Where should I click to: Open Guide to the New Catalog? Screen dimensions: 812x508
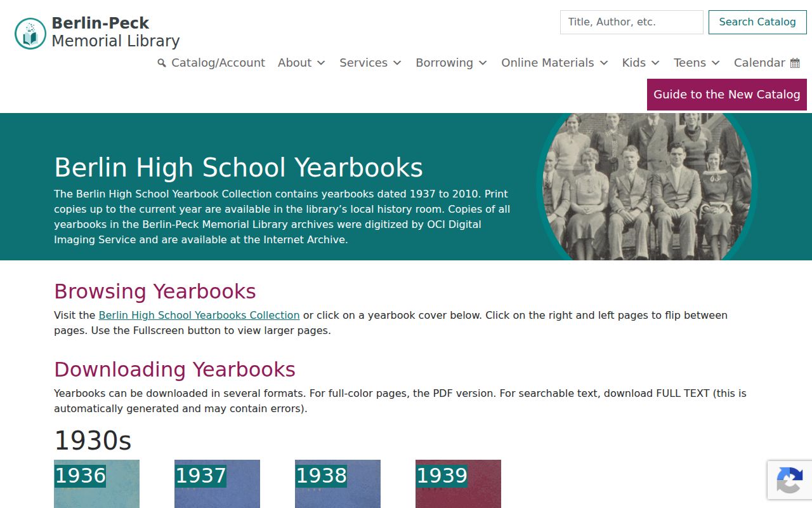727,95
